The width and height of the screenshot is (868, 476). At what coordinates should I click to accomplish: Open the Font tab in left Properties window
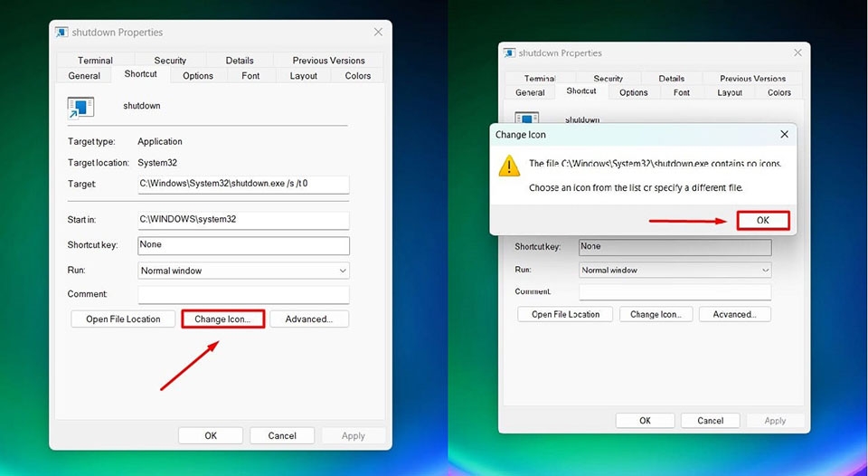pos(250,76)
